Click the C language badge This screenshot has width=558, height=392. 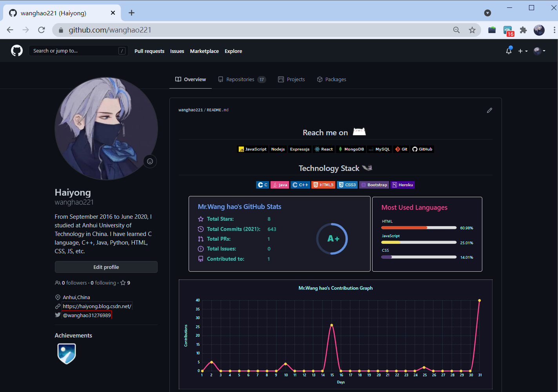click(262, 185)
